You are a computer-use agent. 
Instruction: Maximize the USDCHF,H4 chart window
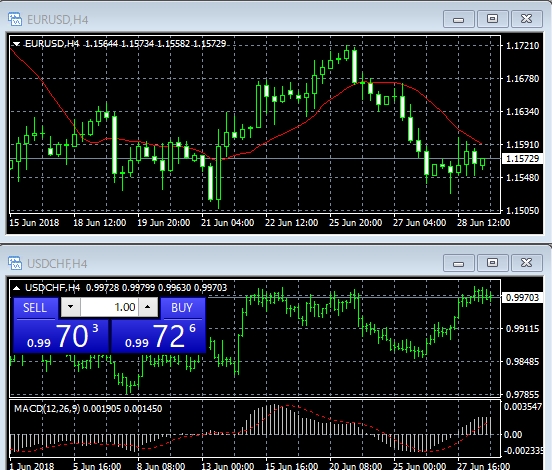492,263
